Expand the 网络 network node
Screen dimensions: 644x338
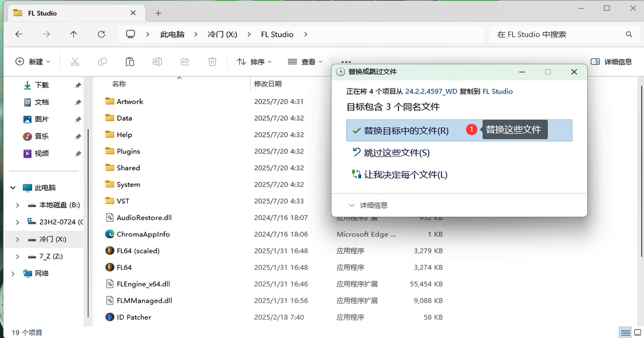13,273
